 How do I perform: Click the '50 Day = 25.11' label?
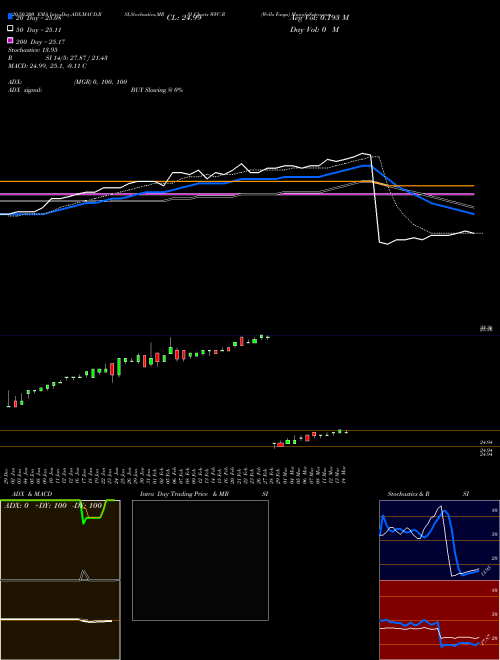[x=39, y=30]
